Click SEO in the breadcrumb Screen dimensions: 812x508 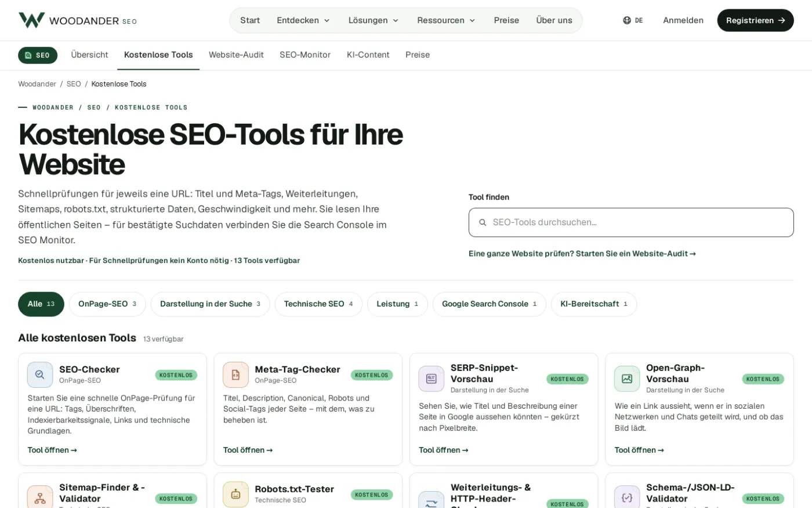click(74, 84)
